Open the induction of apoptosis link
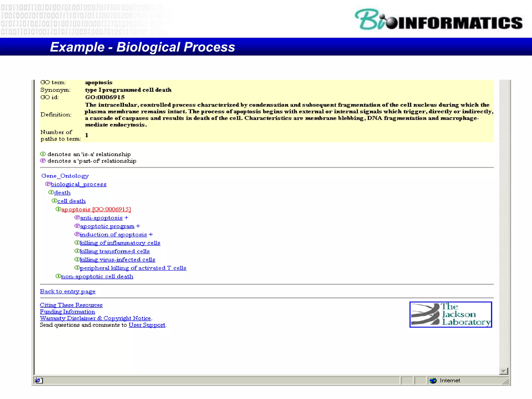The image size is (532, 399). pyautogui.click(x=114, y=235)
